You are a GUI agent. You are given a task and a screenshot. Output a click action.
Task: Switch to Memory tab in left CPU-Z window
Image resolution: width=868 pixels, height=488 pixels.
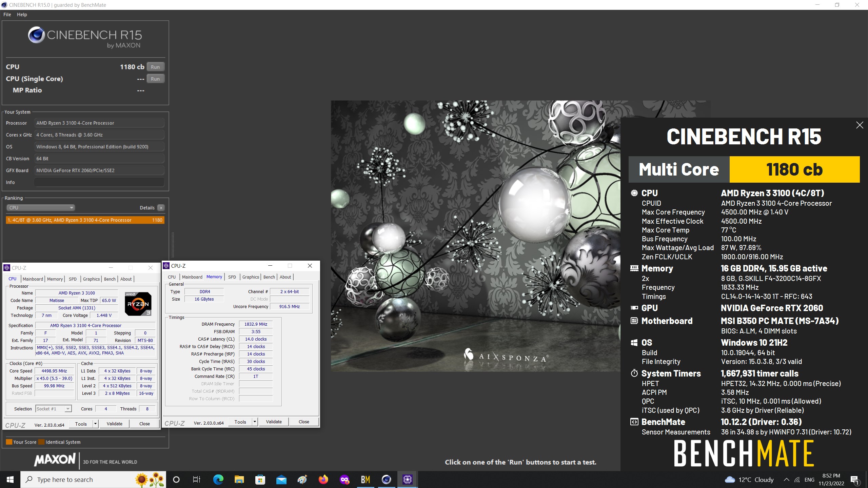tap(55, 279)
